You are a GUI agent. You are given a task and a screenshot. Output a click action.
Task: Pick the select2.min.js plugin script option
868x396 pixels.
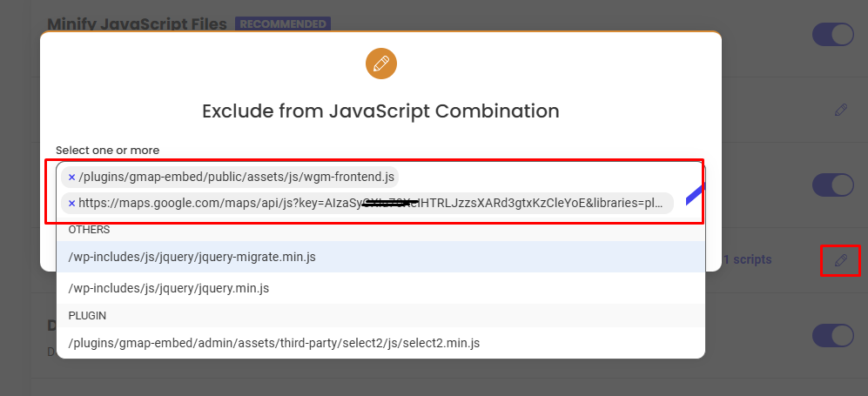click(x=273, y=343)
